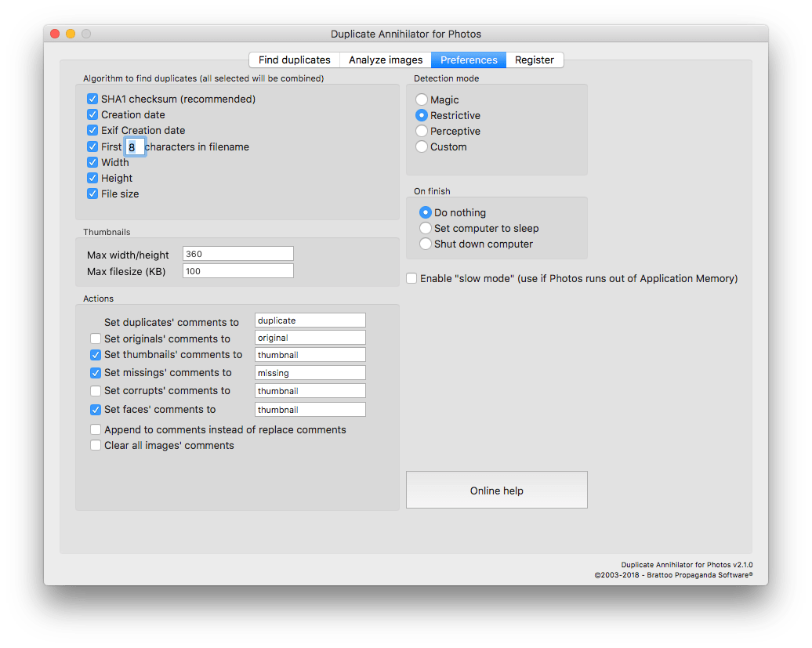
Task: Click the corrupts' comments text field
Action: 310,391
